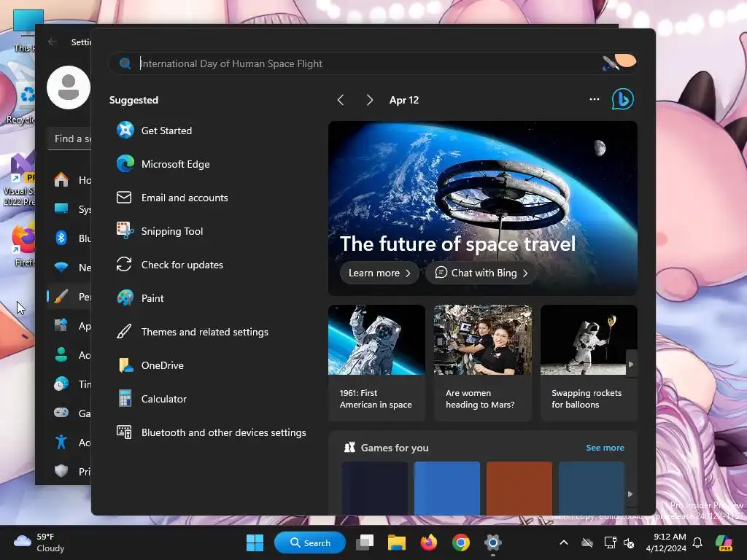This screenshot has width=747, height=560.
Task: Click the taskbar Search button
Action: [x=310, y=542]
